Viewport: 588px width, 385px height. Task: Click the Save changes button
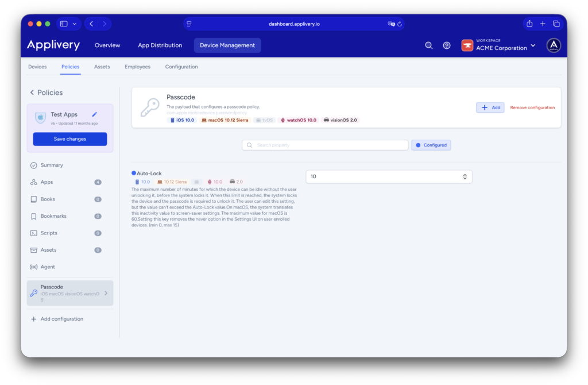70,139
